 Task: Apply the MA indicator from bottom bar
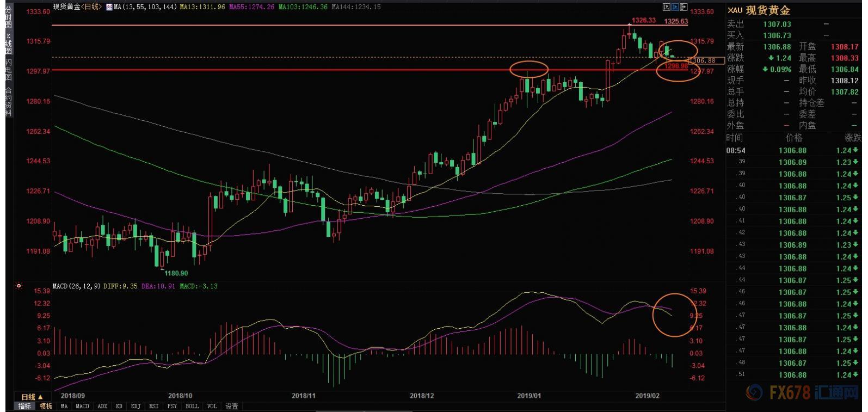(x=64, y=407)
